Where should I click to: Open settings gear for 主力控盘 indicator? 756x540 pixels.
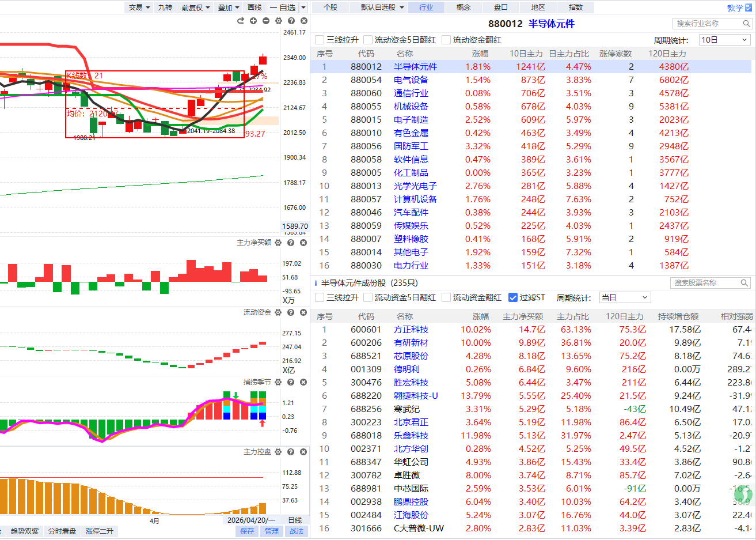click(279, 452)
